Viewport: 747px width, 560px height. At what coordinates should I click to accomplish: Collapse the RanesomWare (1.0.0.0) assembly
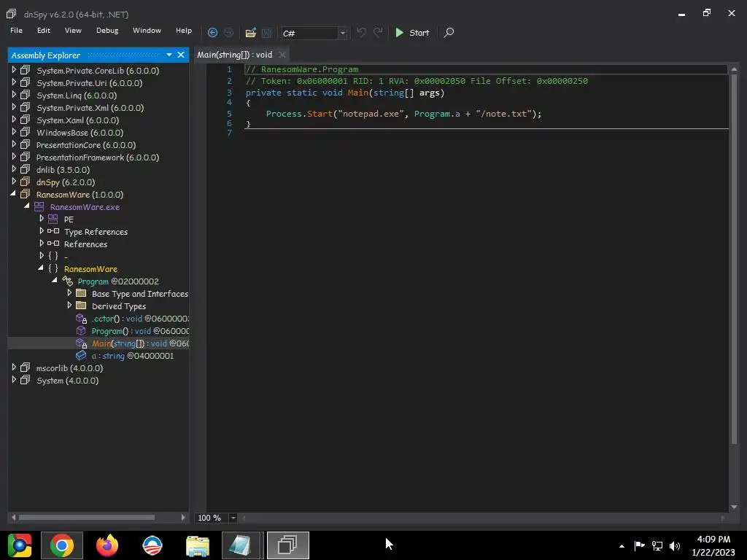point(13,194)
